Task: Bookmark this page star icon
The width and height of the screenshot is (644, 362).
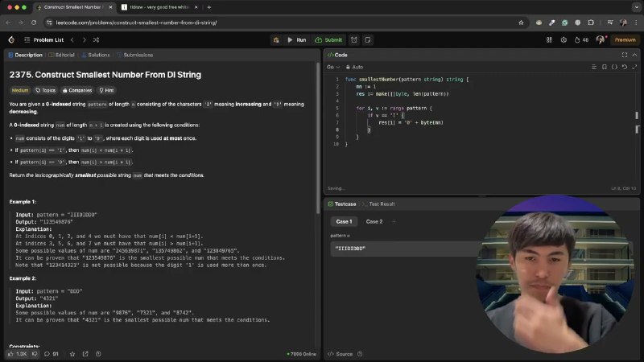Action: [x=521, y=23]
